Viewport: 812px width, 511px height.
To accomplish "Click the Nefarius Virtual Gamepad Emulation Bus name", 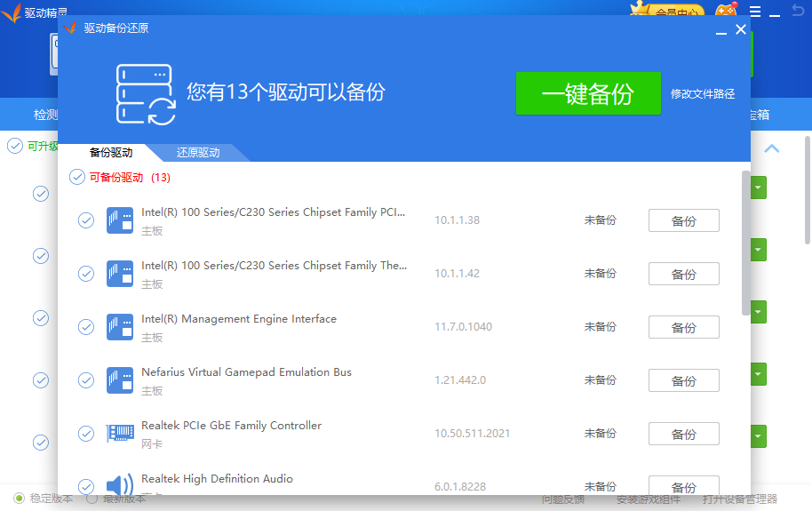I will click(246, 372).
